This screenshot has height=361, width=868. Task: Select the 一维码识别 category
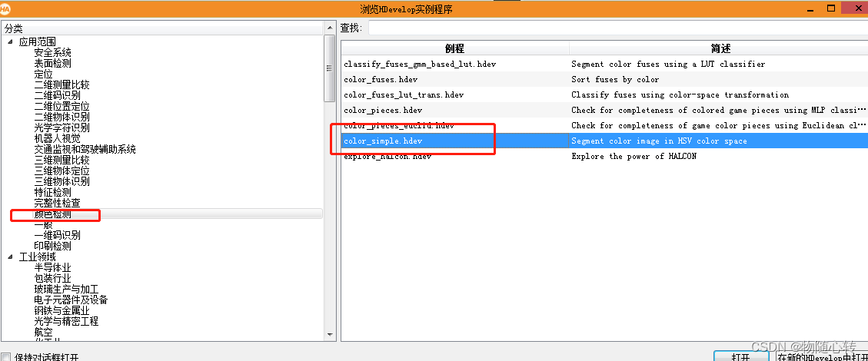(x=57, y=236)
